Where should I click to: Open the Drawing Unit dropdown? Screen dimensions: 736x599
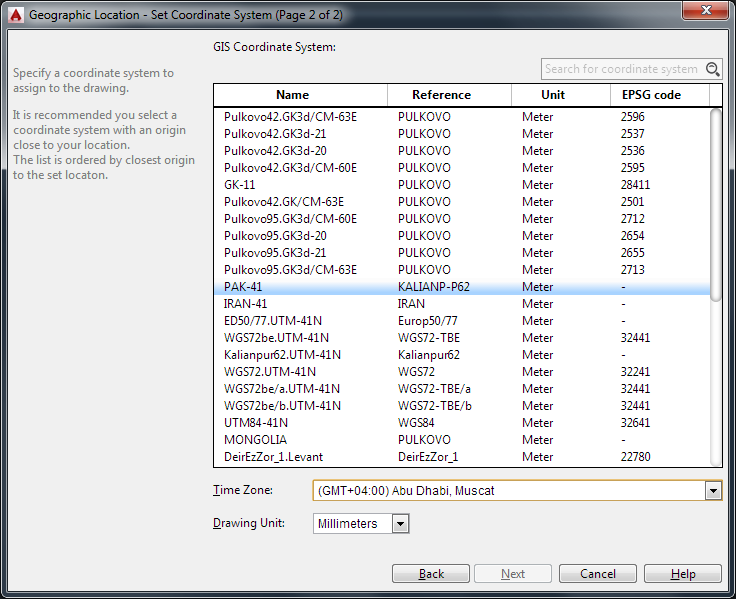[400, 524]
